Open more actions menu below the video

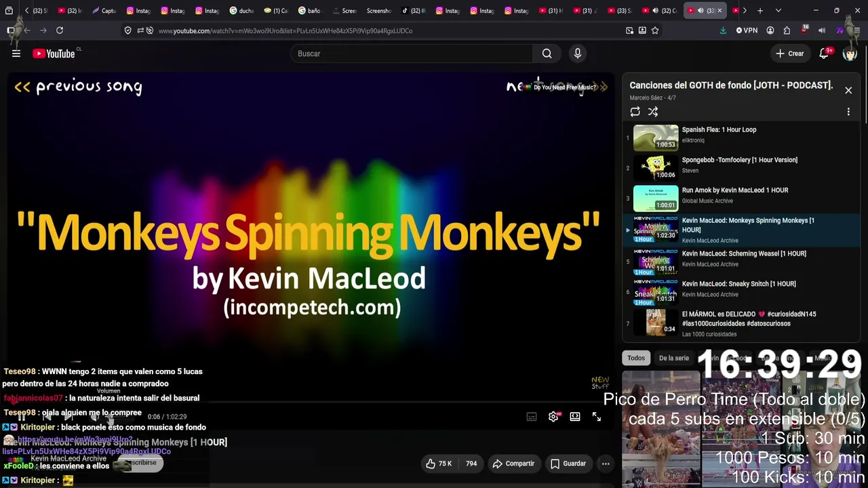(x=606, y=464)
